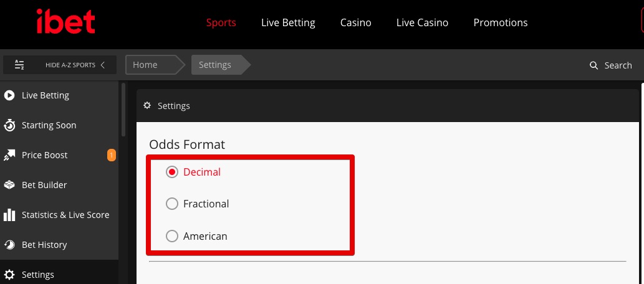Click the Price Boost rocket icon
Viewport: 644px width, 284px height.
pyautogui.click(x=9, y=155)
